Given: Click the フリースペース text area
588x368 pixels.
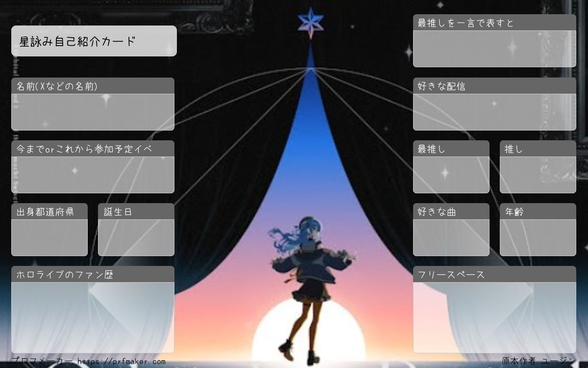Looking at the screenshot, I should coord(494,317).
